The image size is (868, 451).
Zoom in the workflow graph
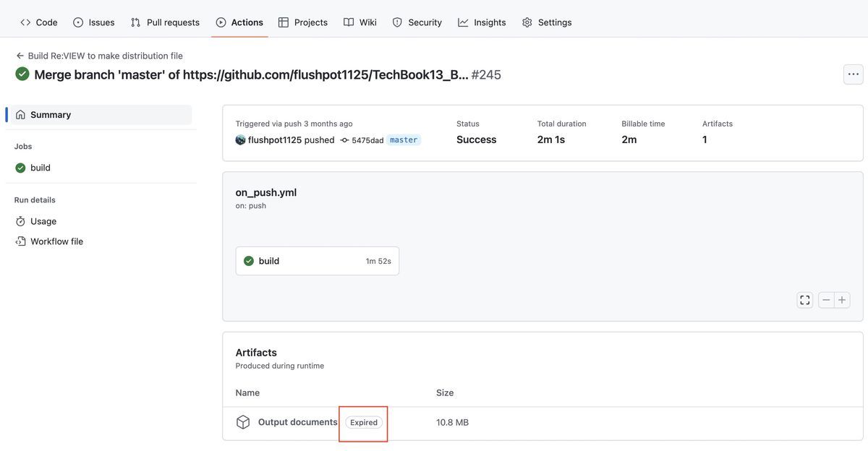[x=842, y=300]
